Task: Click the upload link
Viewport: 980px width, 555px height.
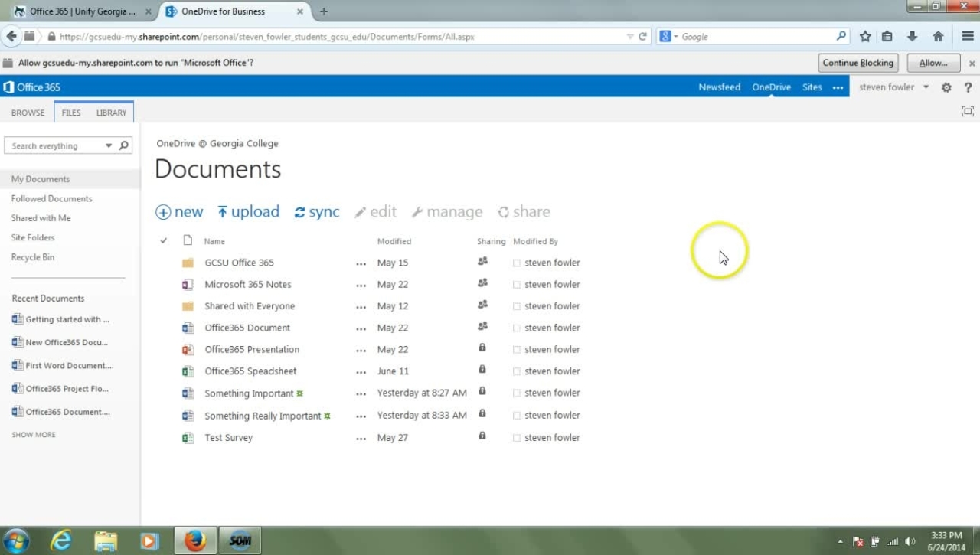Action: (249, 212)
